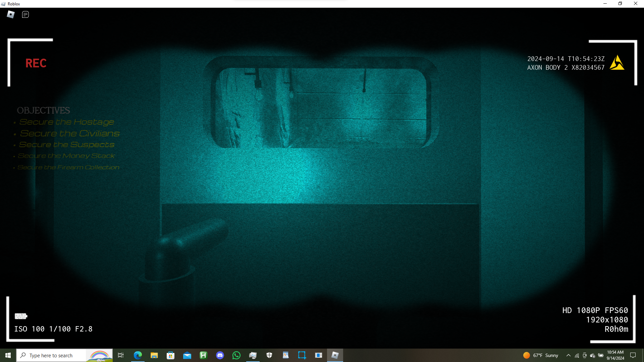Open Snip & Sketch taskbar icon

pos(302,355)
